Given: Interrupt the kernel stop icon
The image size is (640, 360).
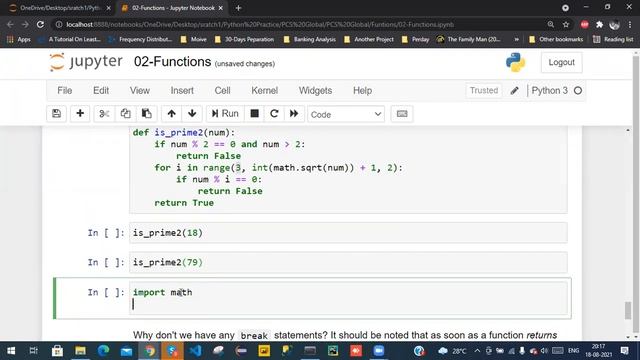Looking at the screenshot, I should (254, 114).
